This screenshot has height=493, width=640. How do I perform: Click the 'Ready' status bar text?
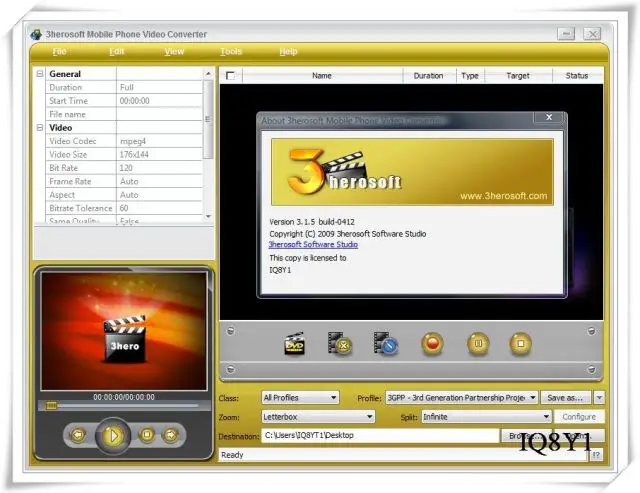pyautogui.click(x=232, y=455)
